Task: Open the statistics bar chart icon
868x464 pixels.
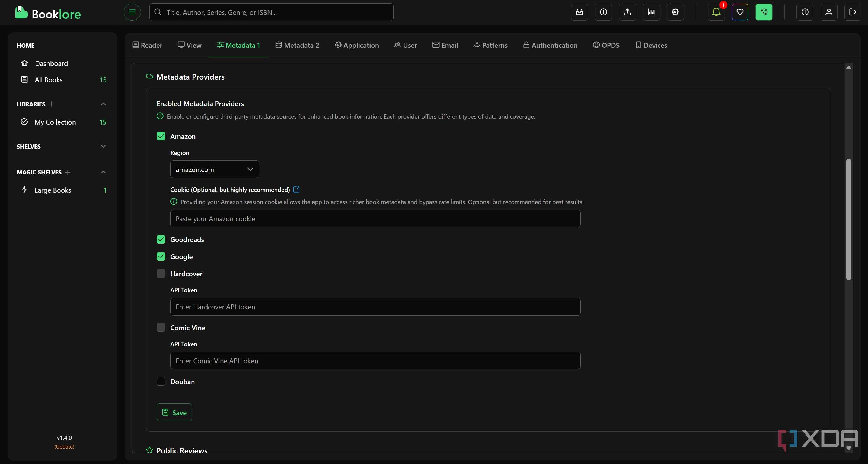Action: 651,12
